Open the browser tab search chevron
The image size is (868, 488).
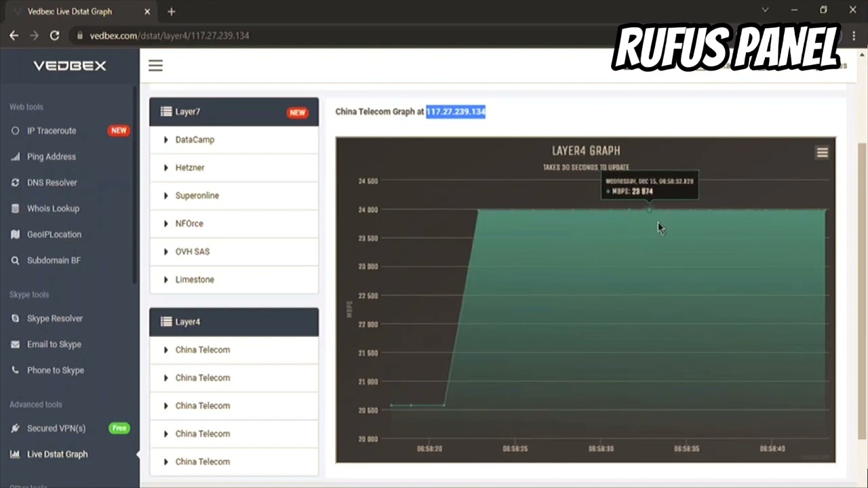tap(765, 10)
